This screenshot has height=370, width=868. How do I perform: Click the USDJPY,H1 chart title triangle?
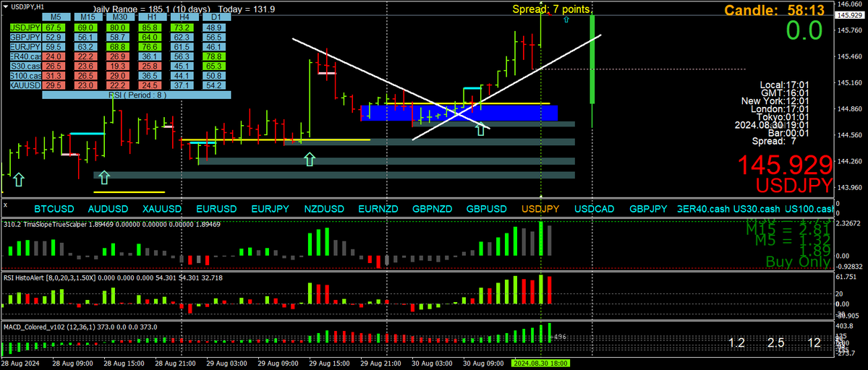point(5,5)
